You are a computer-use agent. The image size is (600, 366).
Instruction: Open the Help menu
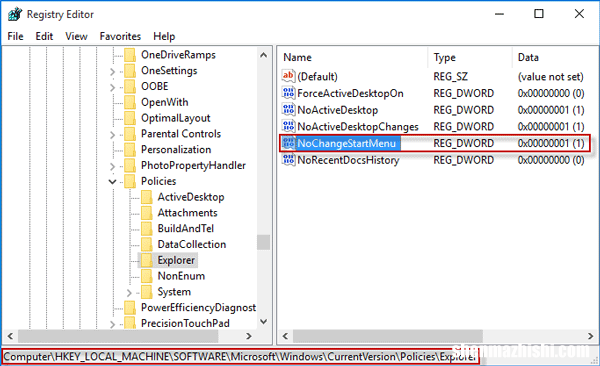click(164, 36)
